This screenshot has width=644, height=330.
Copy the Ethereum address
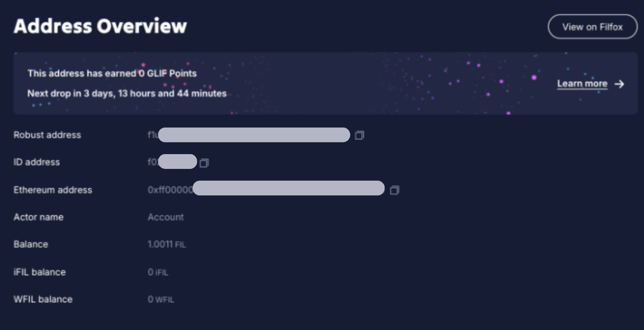[x=394, y=190]
